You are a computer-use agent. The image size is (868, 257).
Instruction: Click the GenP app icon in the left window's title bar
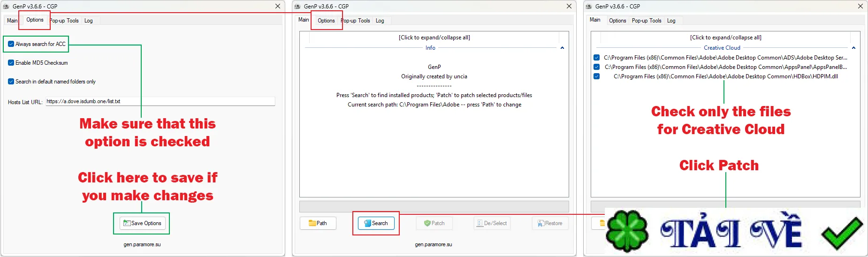click(x=6, y=7)
